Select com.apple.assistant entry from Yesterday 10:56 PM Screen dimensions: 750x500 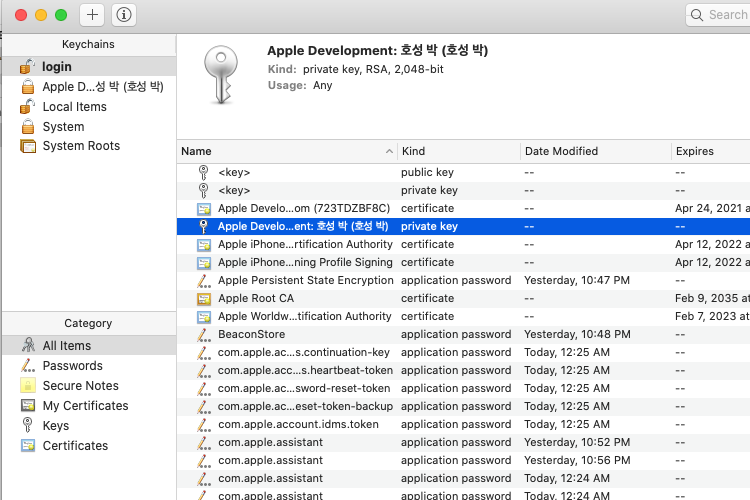point(463,460)
